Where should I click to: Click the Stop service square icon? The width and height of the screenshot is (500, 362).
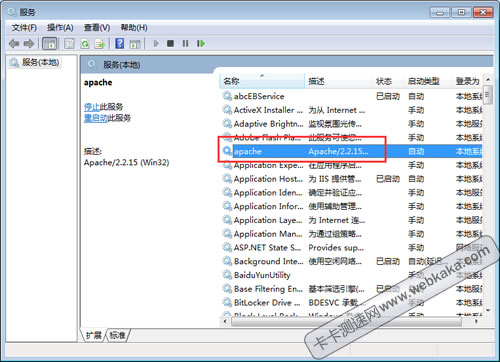(x=170, y=43)
